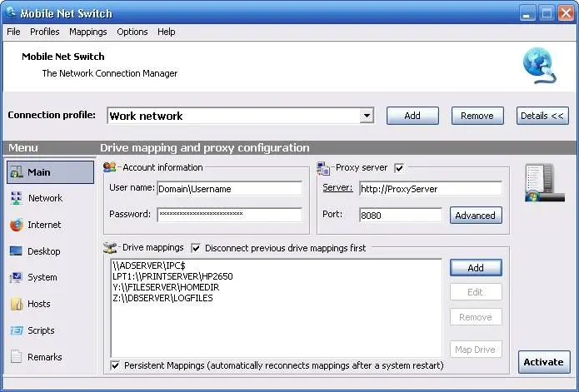Click the Desktop monitor icon
This screenshot has height=392, width=579.
pos(16,251)
